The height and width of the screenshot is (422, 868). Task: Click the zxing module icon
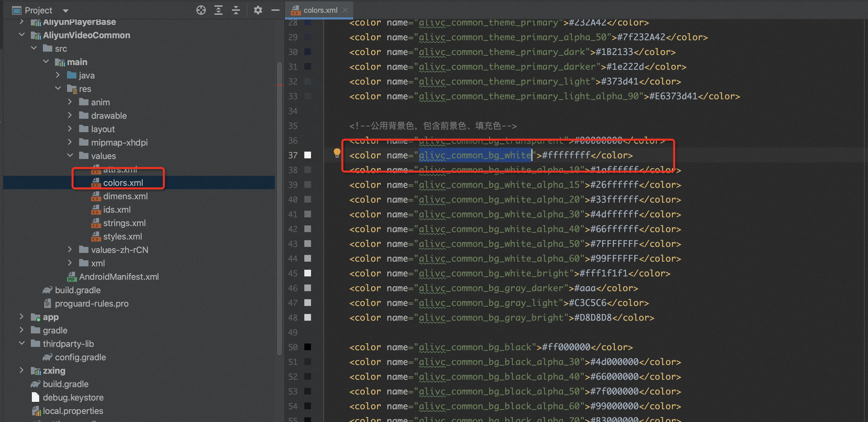tap(36, 371)
